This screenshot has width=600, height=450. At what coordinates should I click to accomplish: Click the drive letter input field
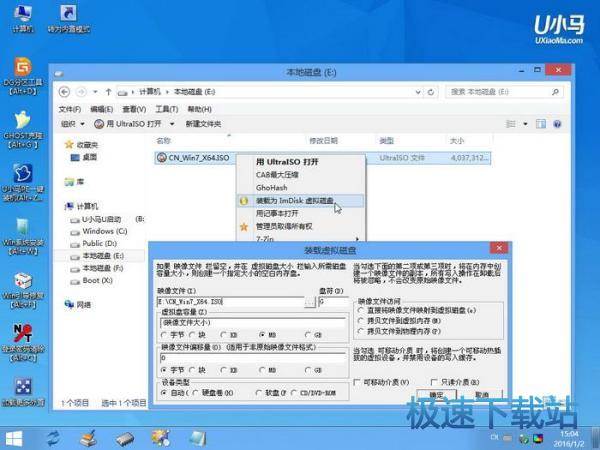pyautogui.click(x=333, y=302)
